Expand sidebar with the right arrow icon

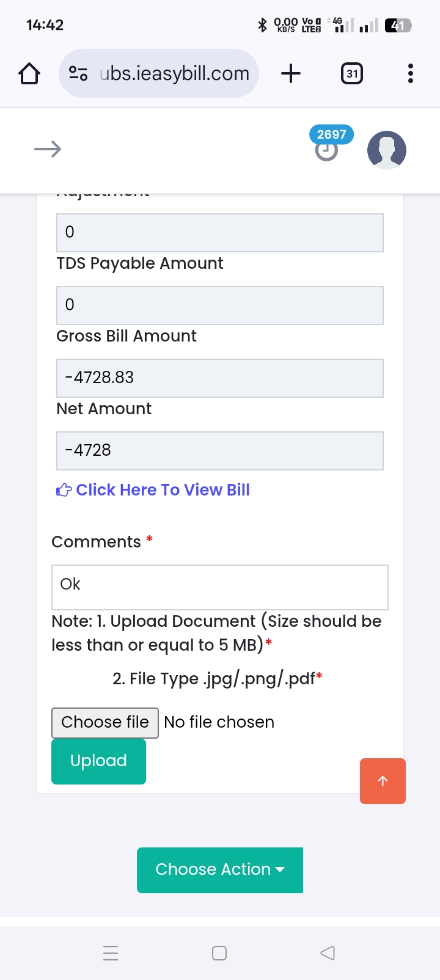coord(48,149)
